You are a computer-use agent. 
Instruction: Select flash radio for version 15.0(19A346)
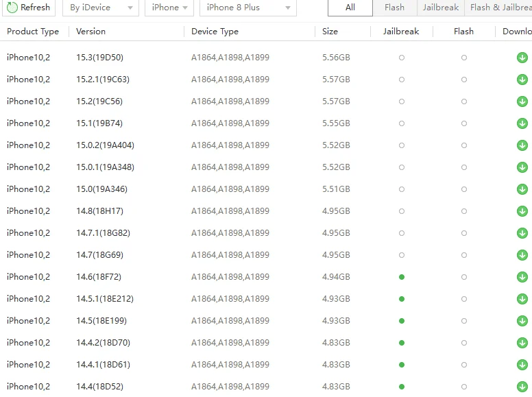(x=464, y=189)
